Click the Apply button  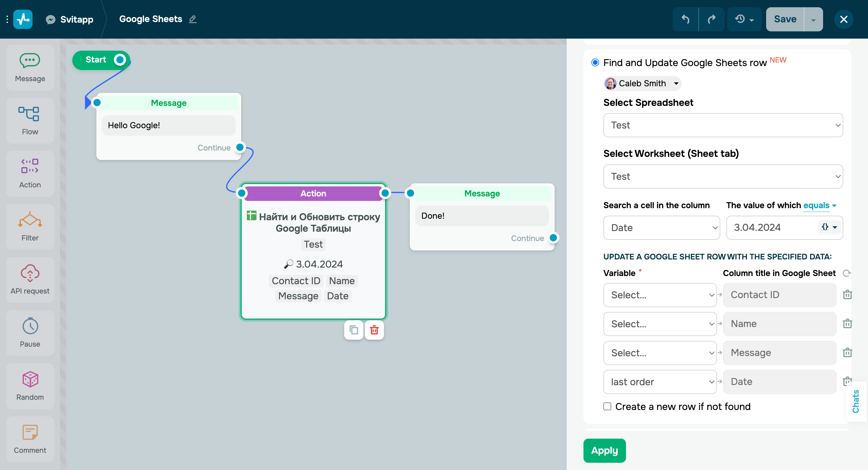(604, 450)
